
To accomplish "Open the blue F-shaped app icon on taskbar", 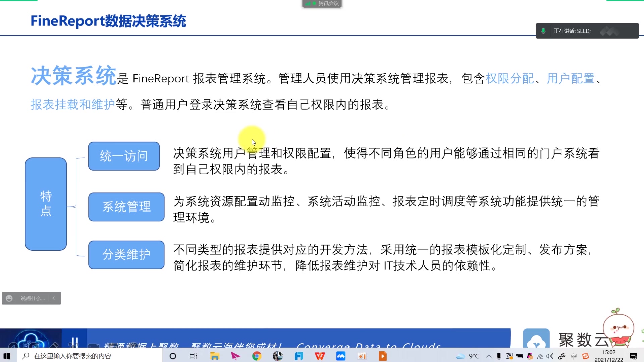I will (x=299, y=356).
